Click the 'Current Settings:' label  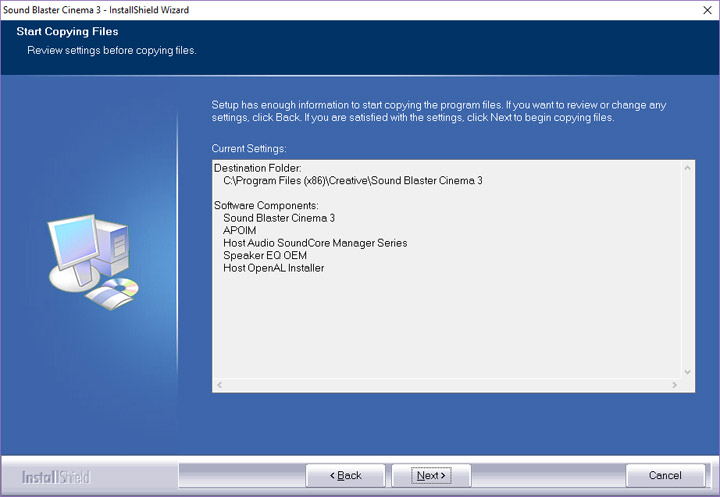pyautogui.click(x=249, y=149)
